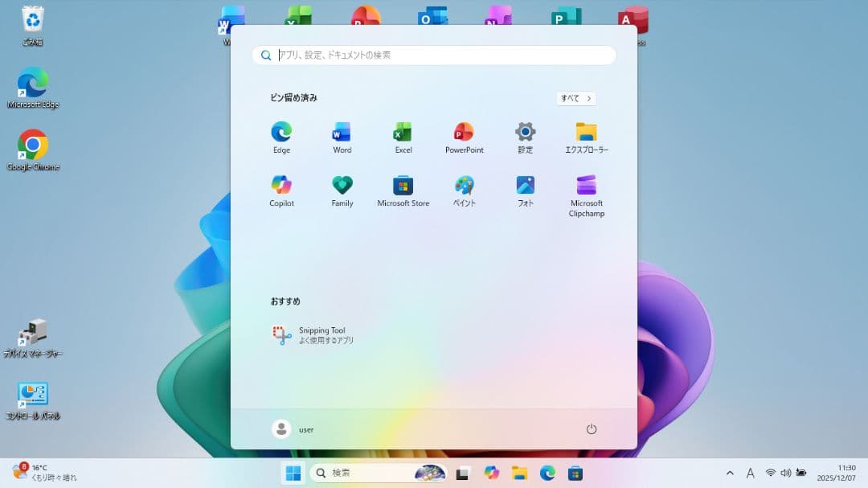Viewport: 868px width, 488px height.
Task: Open Wi-Fi quick settings from the tray
Action: pyautogui.click(x=769, y=473)
